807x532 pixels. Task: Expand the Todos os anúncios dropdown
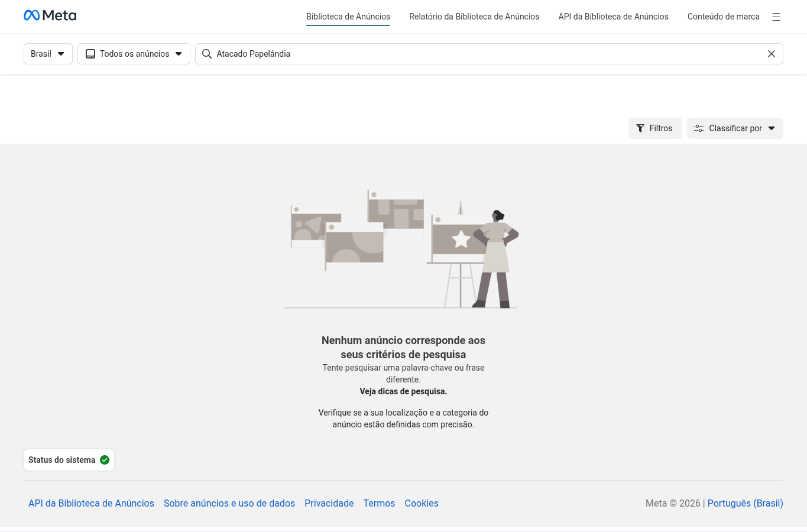pos(134,54)
